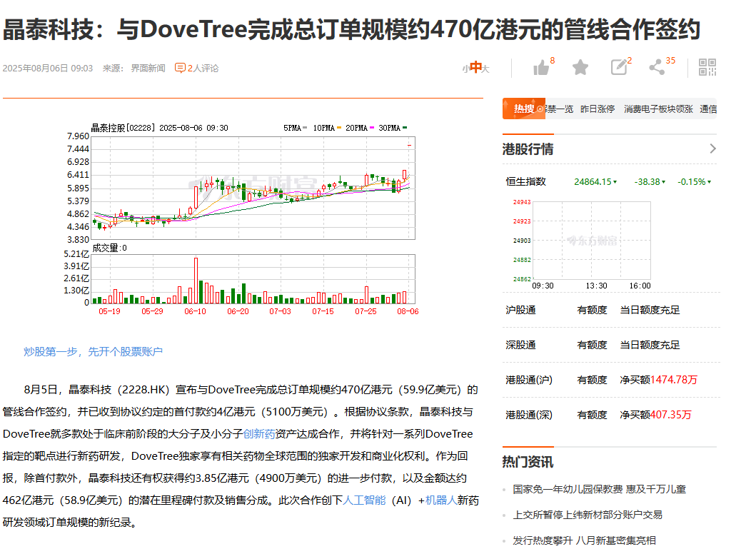Click the 5PMA legend entry

point(295,128)
